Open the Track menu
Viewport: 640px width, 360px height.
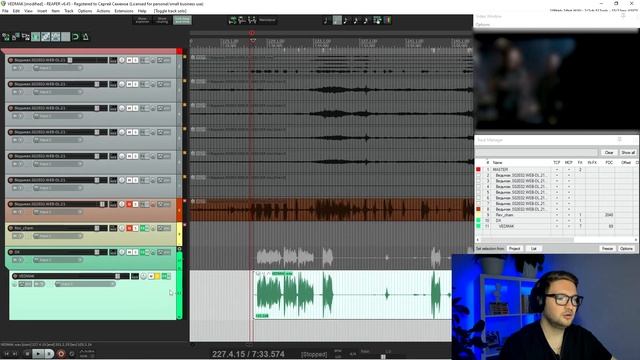[69, 11]
